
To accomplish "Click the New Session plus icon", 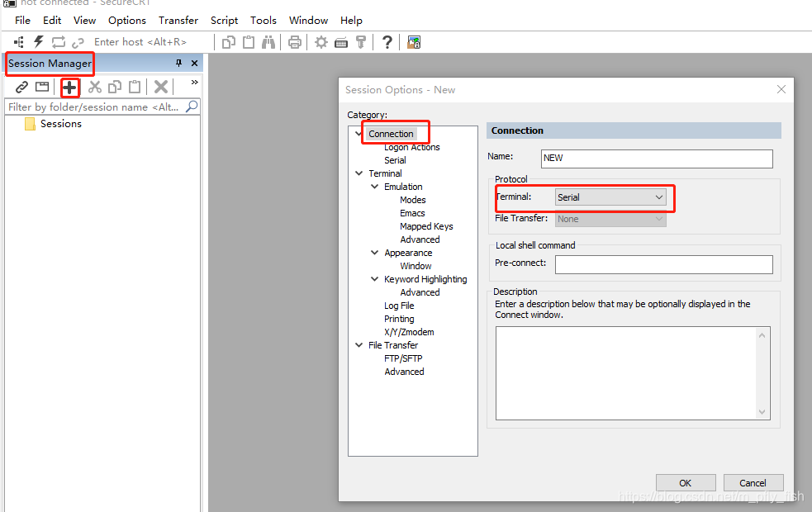I will tap(70, 88).
